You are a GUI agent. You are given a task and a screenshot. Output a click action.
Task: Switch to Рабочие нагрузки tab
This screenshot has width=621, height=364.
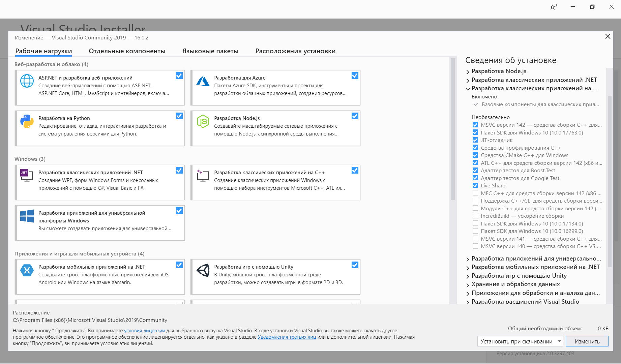pyautogui.click(x=43, y=51)
